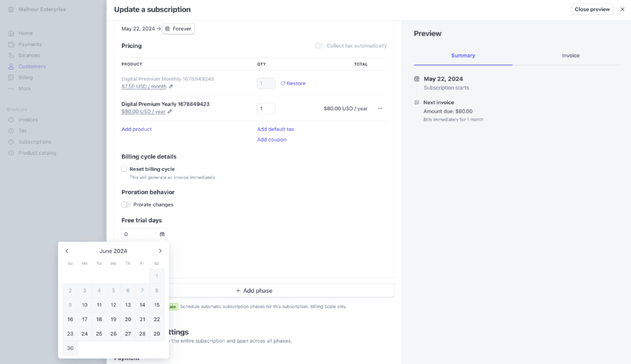Open the three-dot menu for Digital Premium Yearly
The width and height of the screenshot is (631, 364).
[380, 108]
